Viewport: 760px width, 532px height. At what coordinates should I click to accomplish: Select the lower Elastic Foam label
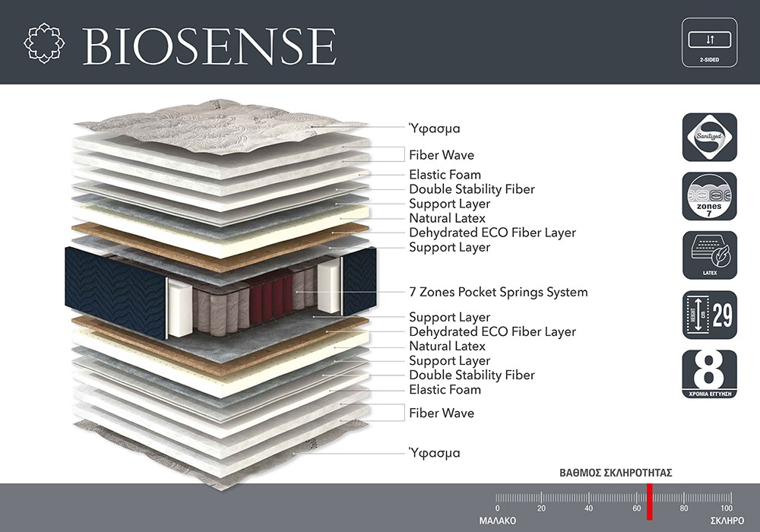445,390
